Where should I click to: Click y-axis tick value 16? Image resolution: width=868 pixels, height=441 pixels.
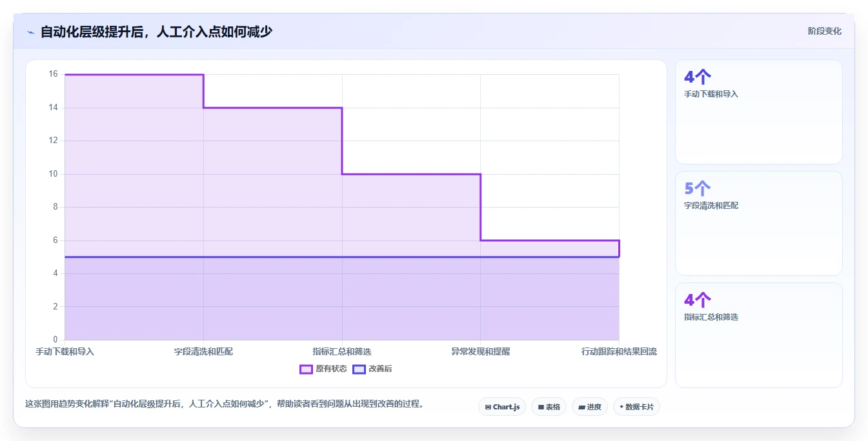[x=53, y=74]
